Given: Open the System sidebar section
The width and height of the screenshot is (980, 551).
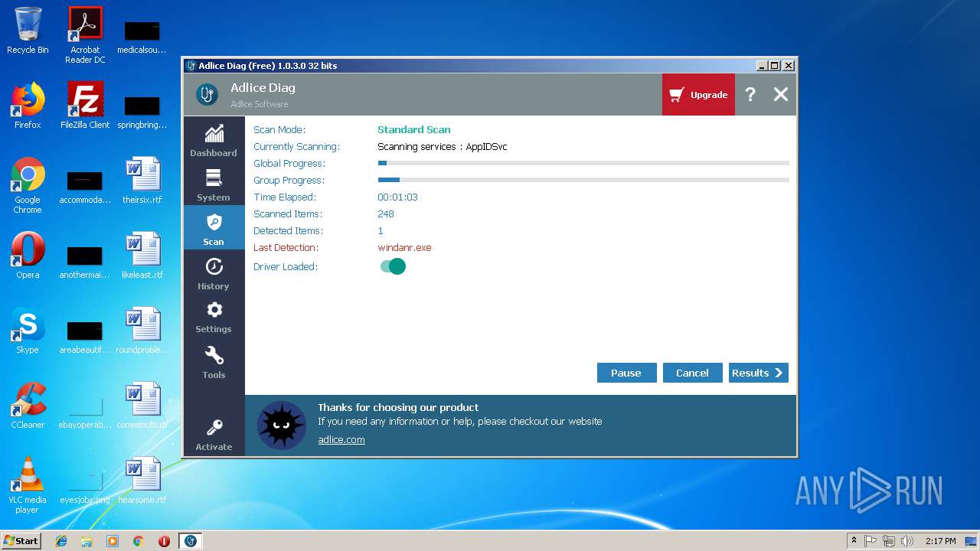Looking at the screenshot, I should (214, 184).
